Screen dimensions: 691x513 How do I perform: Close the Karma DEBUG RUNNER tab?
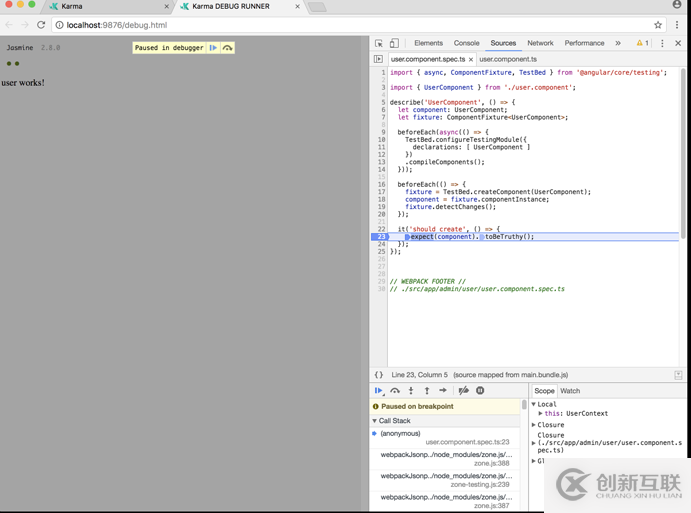(x=297, y=6)
